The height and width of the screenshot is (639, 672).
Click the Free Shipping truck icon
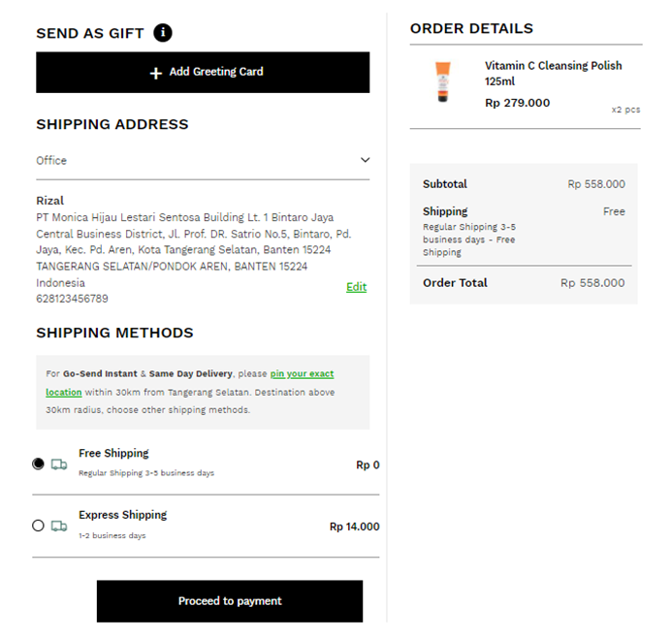click(59, 464)
